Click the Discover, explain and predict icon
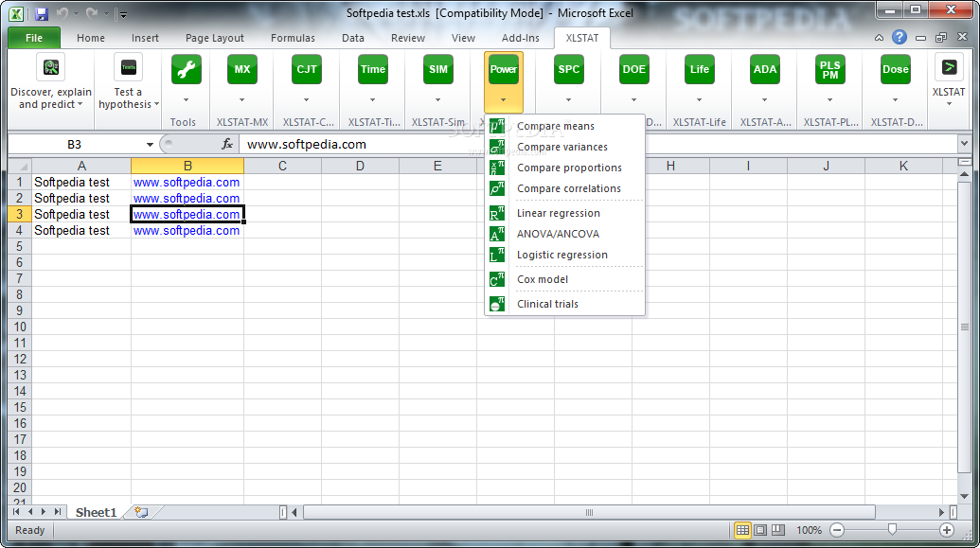This screenshot has width=980, height=548. click(50, 67)
